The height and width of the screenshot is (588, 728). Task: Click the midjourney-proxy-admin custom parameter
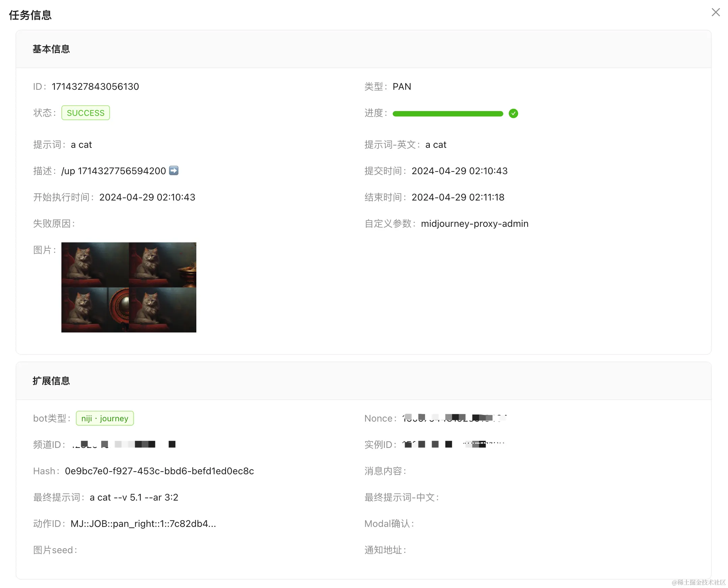(475, 224)
